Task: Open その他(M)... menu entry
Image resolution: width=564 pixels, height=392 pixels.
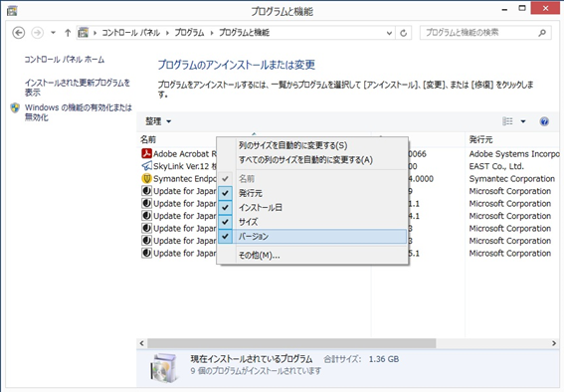Action: [x=312, y=256]
